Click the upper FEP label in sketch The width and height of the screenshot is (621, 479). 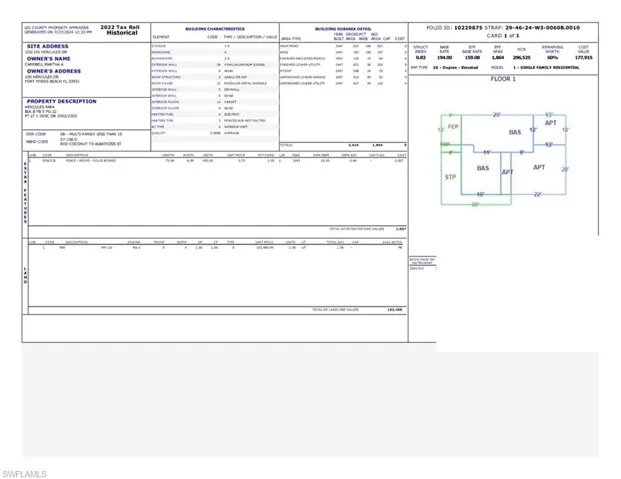pyautogui.click(x=453, y=127)
